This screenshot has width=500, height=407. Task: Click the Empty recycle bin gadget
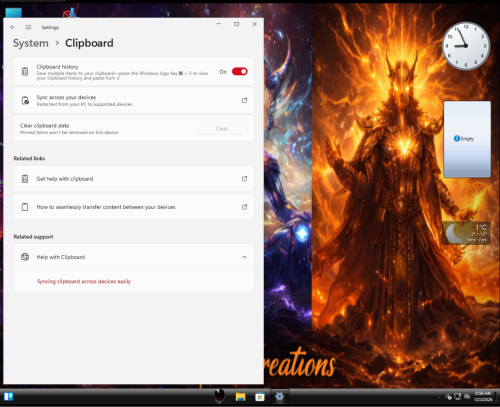click(467, 139)
